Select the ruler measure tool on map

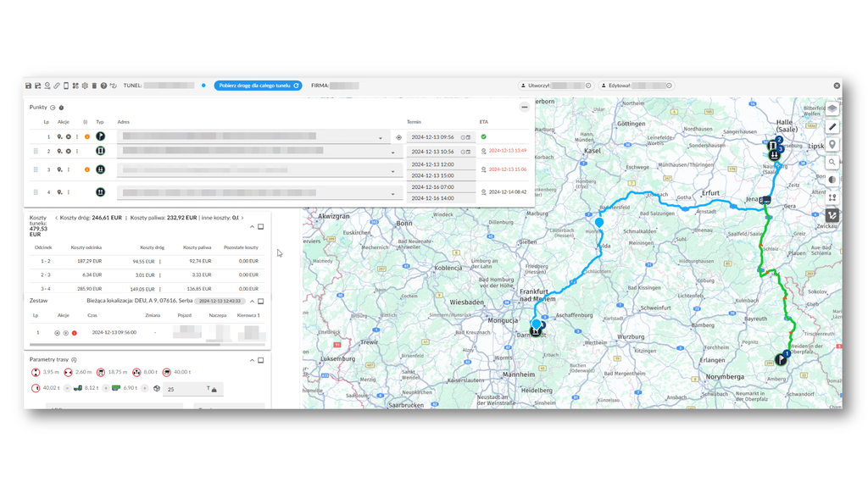coord(832,127)
